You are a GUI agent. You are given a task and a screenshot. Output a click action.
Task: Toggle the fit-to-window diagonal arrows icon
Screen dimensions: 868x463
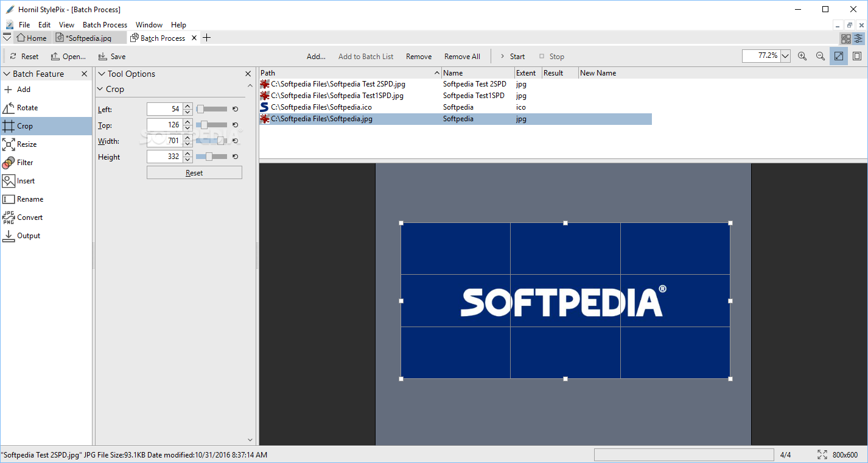(x=839, y=56)
